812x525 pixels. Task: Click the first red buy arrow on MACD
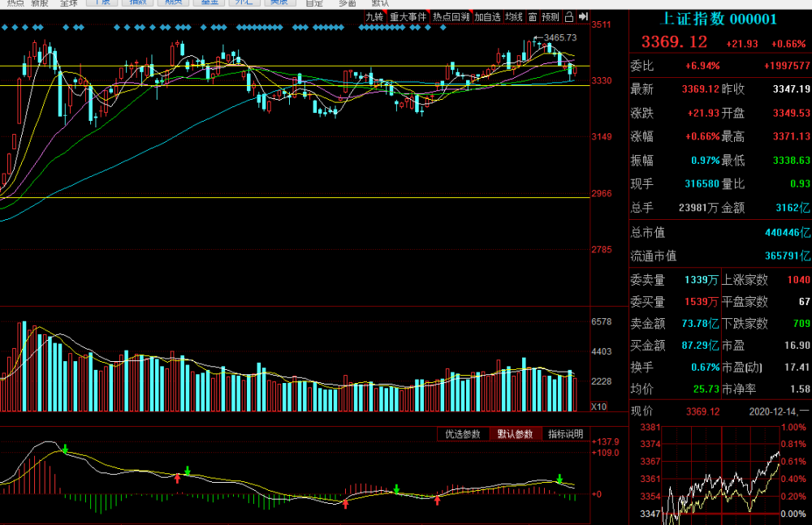tap(177, 479)
